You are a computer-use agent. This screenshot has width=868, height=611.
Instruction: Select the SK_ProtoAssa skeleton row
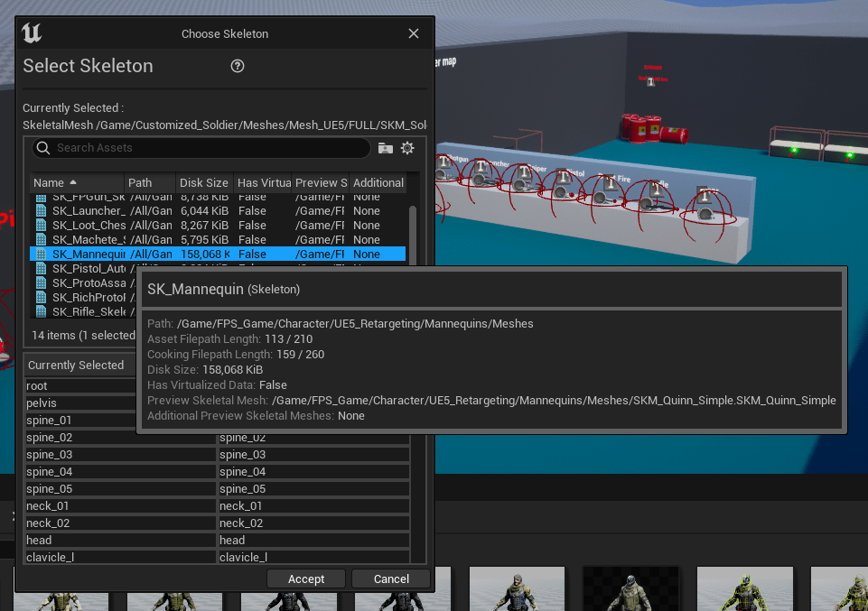89,282
